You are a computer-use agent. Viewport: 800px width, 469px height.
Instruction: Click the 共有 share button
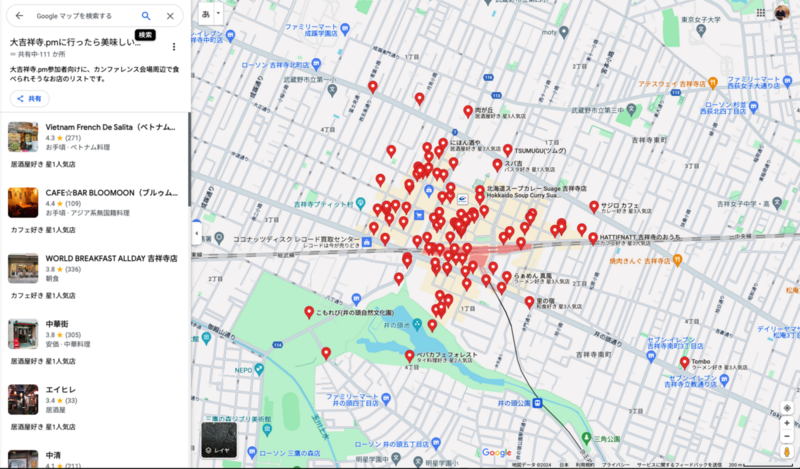30,98
